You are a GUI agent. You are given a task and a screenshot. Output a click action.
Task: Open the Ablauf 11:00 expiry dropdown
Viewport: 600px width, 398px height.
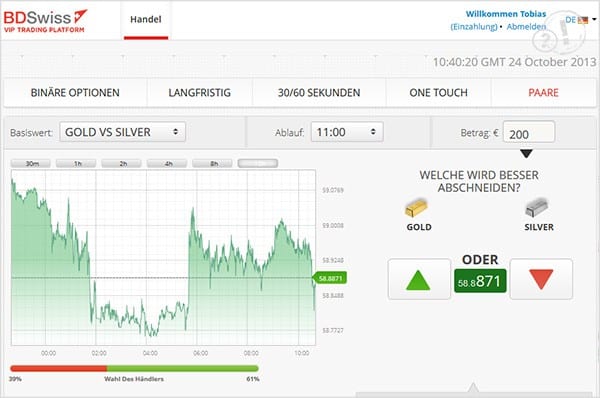347,132
